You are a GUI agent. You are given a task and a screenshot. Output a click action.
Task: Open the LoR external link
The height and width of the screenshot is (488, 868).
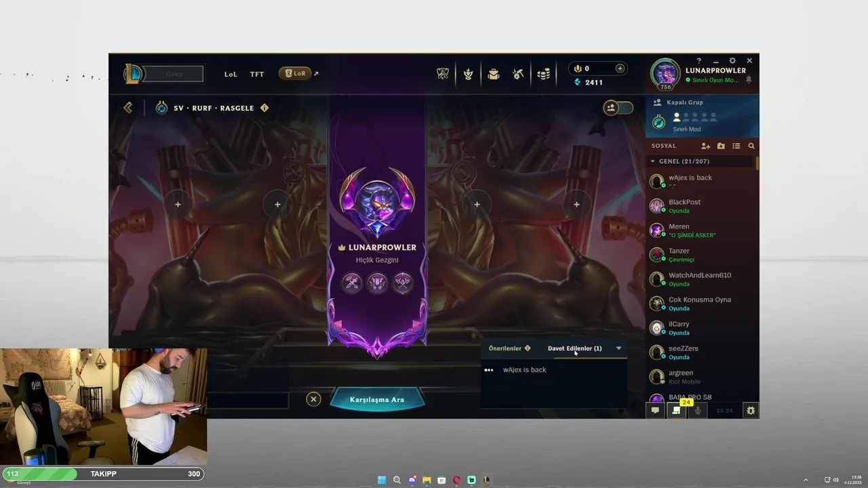(x=299, y=73)
